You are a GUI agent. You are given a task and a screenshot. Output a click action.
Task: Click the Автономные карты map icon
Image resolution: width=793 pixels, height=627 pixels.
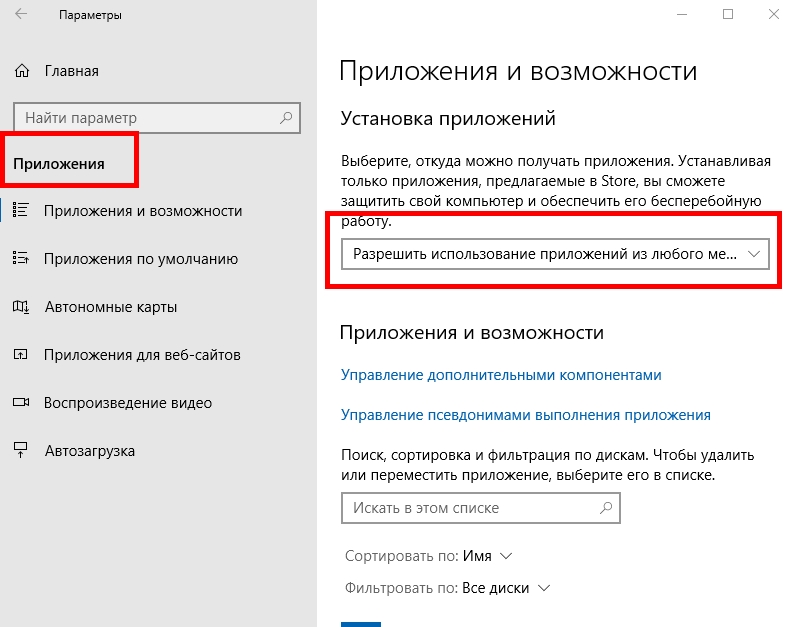[x=21, y=306]
